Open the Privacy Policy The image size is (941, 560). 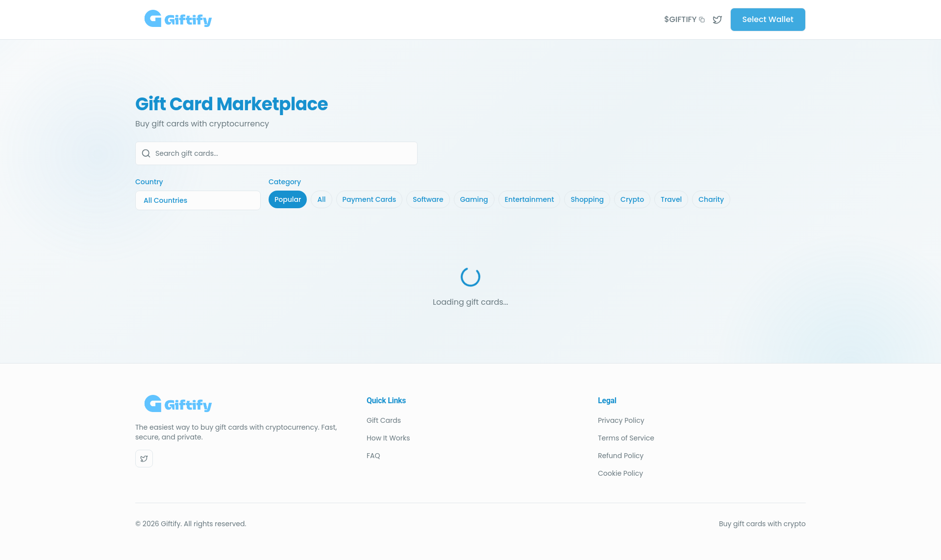(x=620, y=420)
